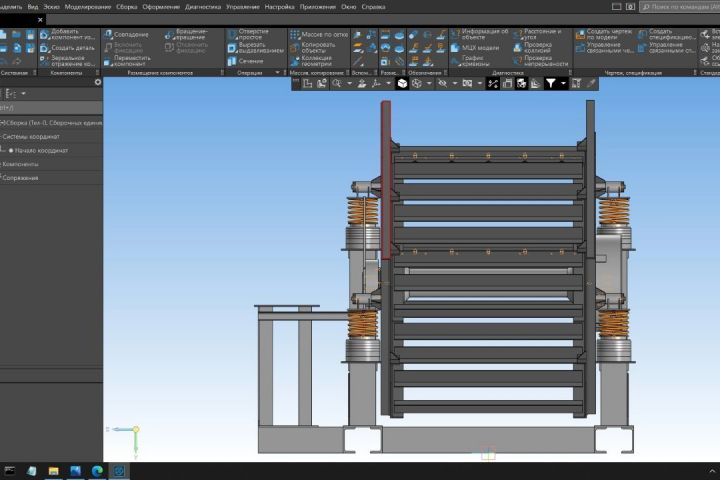Expand the dropdown arrow next to filter funnel
720x480 pixels.
point(563,84)
